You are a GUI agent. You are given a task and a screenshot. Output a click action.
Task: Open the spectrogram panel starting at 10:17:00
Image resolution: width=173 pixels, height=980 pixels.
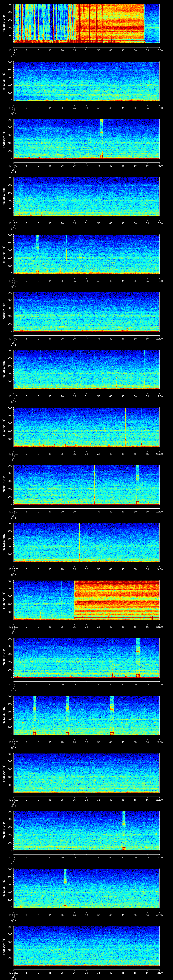pyautogui.click(x=86, y=197)
